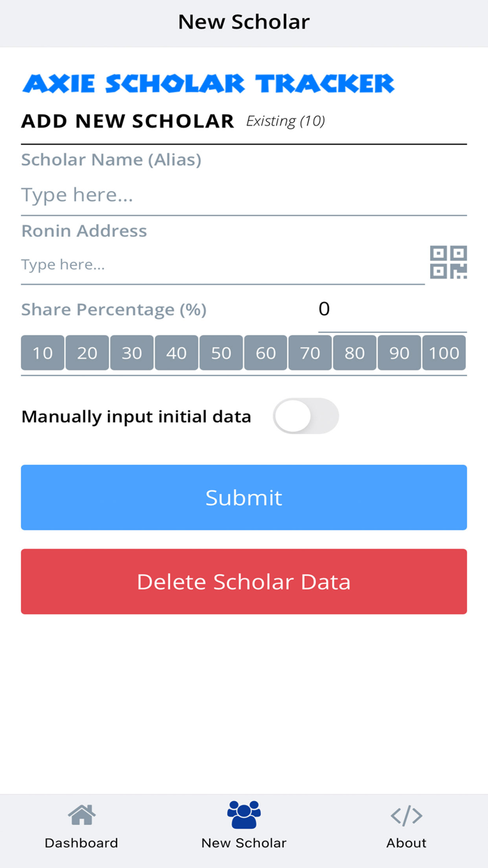The width and height of the screenshot is (488, 868).
Task: Switch to the Dashboard tab
Action: (81, 828)
